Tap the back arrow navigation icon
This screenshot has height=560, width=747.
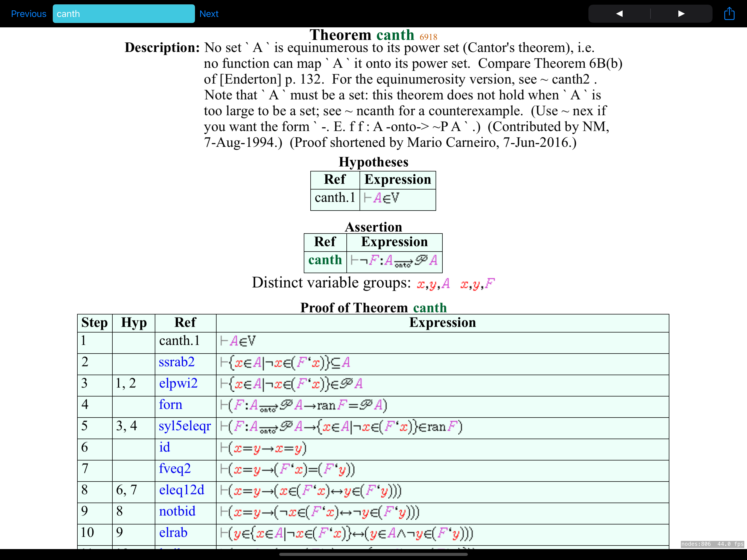point(619,14)
